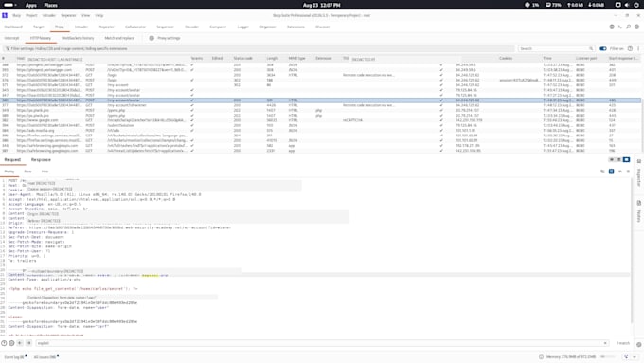Select side-by-side layout view icon
Image resolution: width=644 pixels, height=363 pixels.
(612, 159)
